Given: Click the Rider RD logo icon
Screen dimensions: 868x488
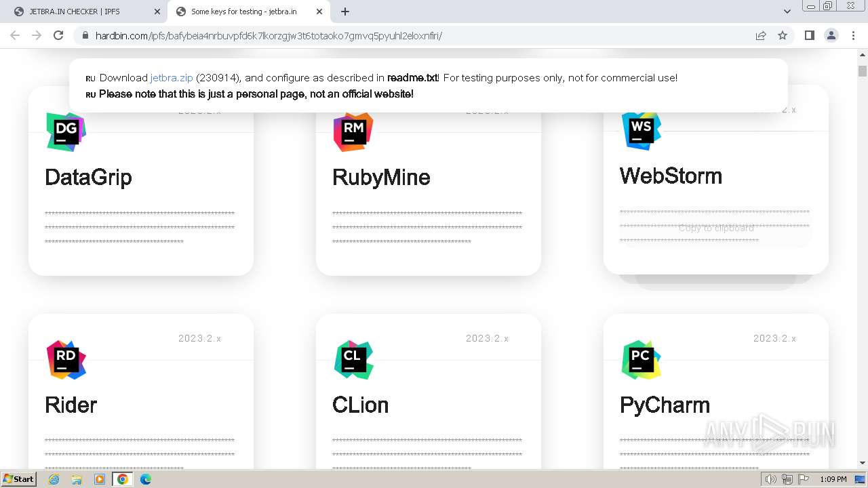Looking at the screenshot, I should (x=66, y=359).
